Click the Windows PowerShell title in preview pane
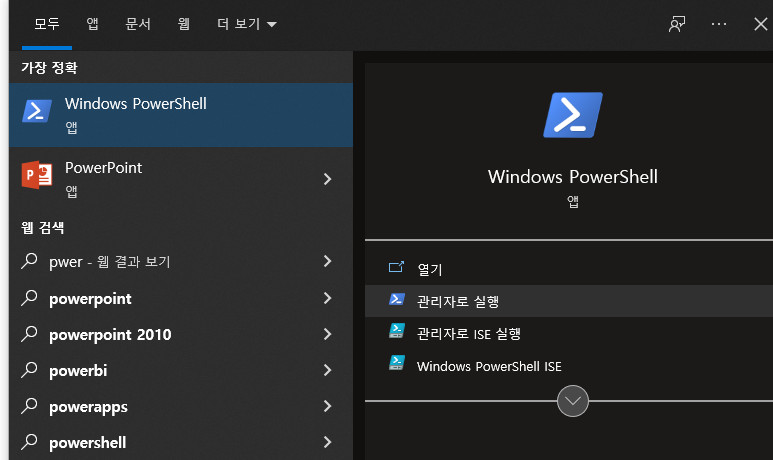This screenshot has height=460, width=773. click(x=572, y=177)
